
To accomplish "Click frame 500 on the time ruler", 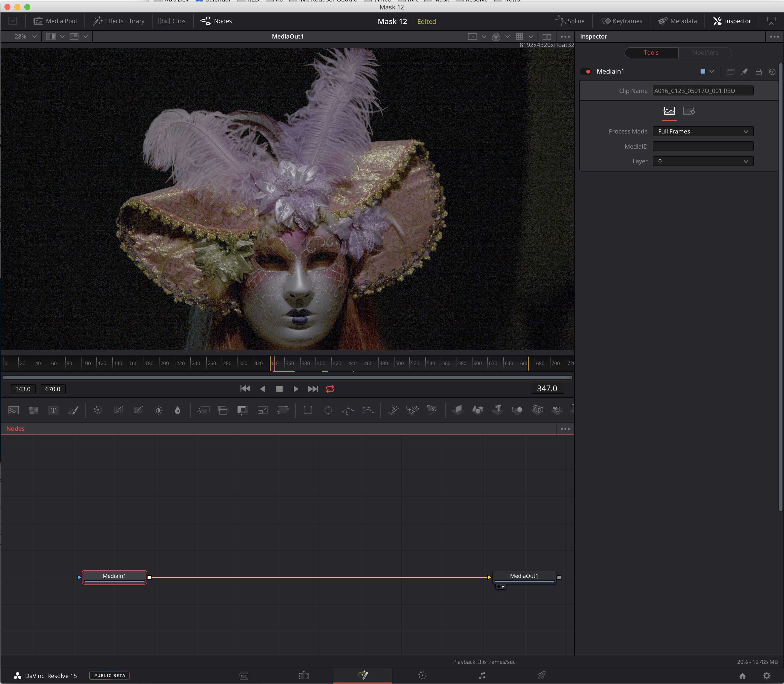I will tap(399, 363).
